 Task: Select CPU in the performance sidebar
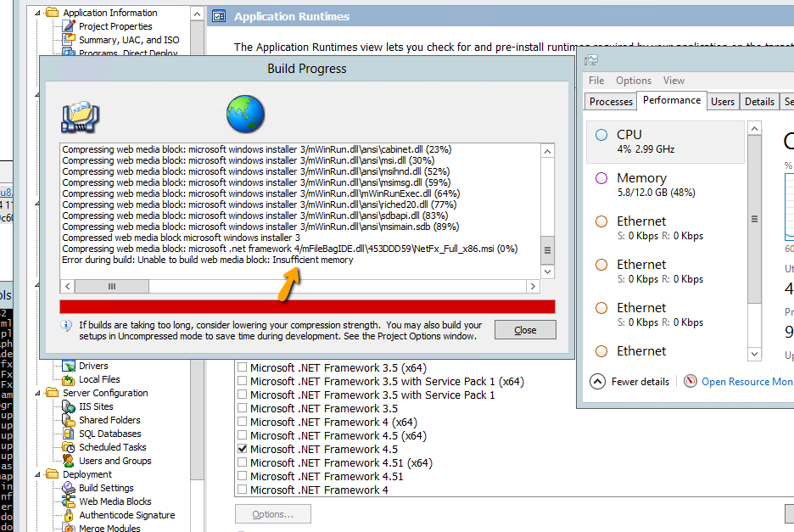(665, 142)
